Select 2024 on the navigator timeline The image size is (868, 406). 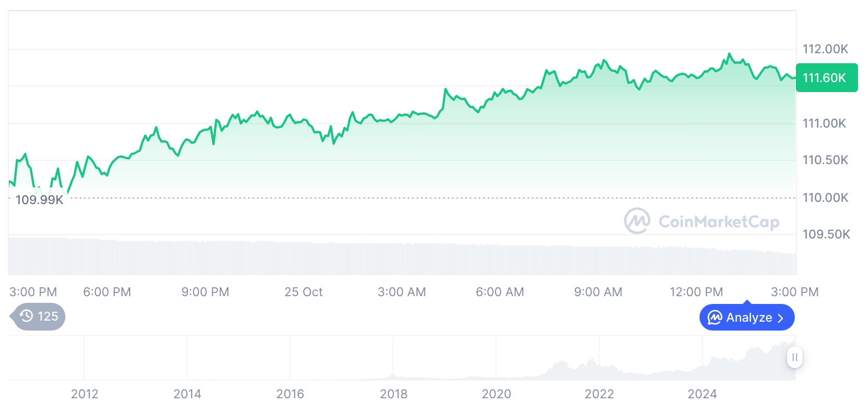click(x=702, y=394)
